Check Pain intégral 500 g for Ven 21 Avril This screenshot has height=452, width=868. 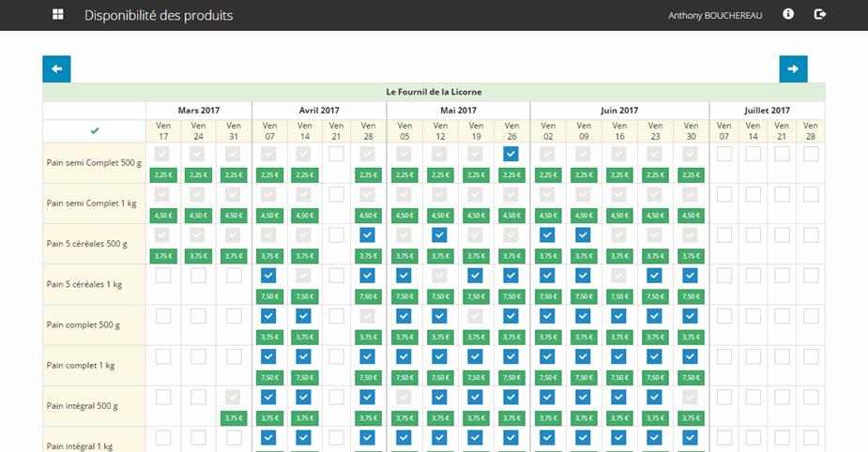336,397
